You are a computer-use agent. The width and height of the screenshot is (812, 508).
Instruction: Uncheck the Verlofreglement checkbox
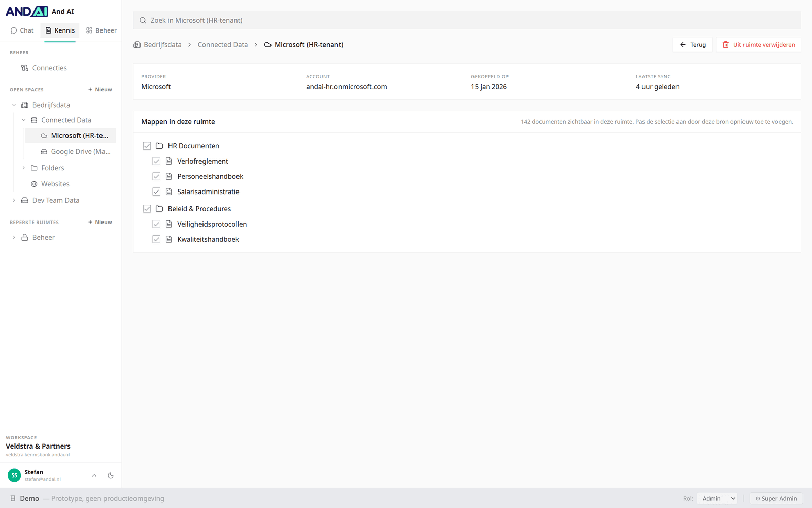(156, 161)
